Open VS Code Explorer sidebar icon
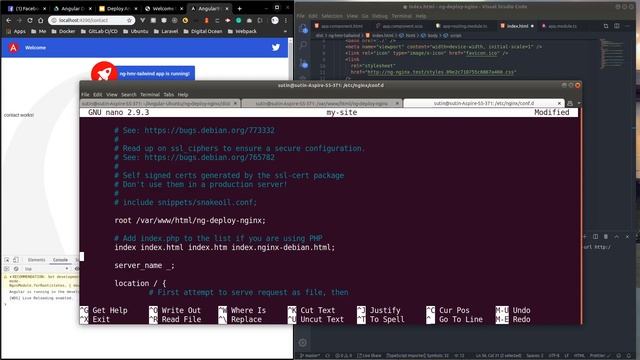640x360 pixels. coord(303,29)
